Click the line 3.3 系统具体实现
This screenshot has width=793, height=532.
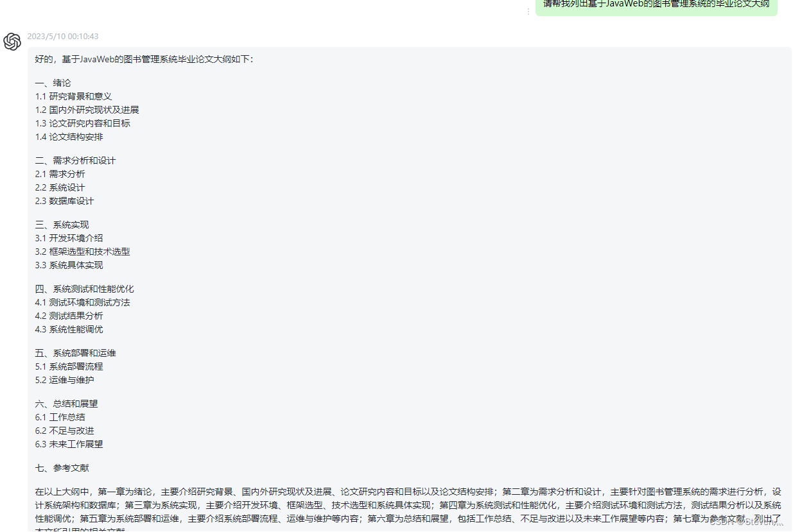[69, 265]
